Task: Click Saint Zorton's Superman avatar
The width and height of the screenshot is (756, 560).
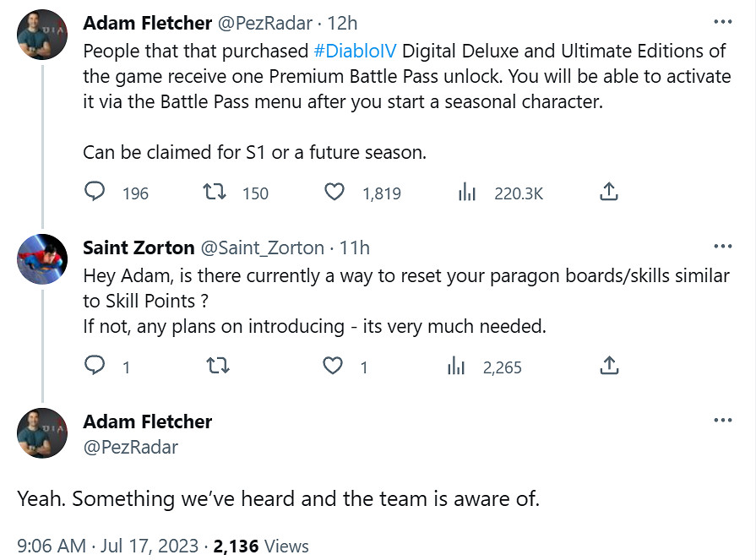Action: point(42,259)
